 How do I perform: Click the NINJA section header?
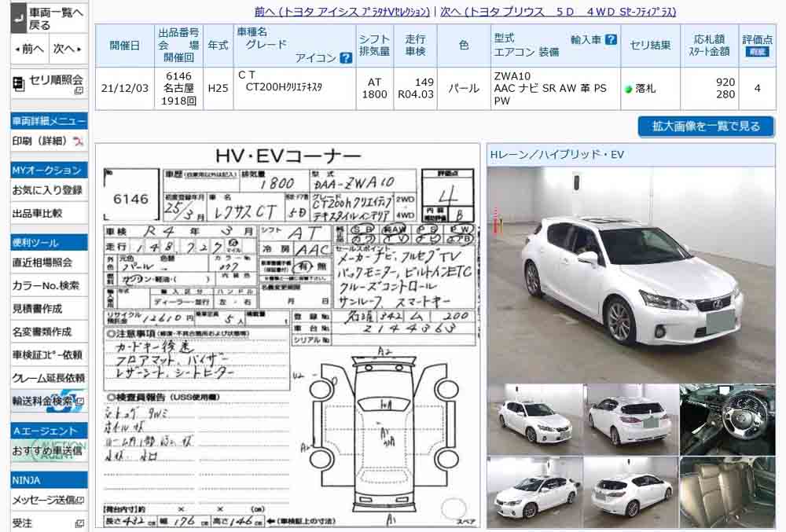[49, 480]
